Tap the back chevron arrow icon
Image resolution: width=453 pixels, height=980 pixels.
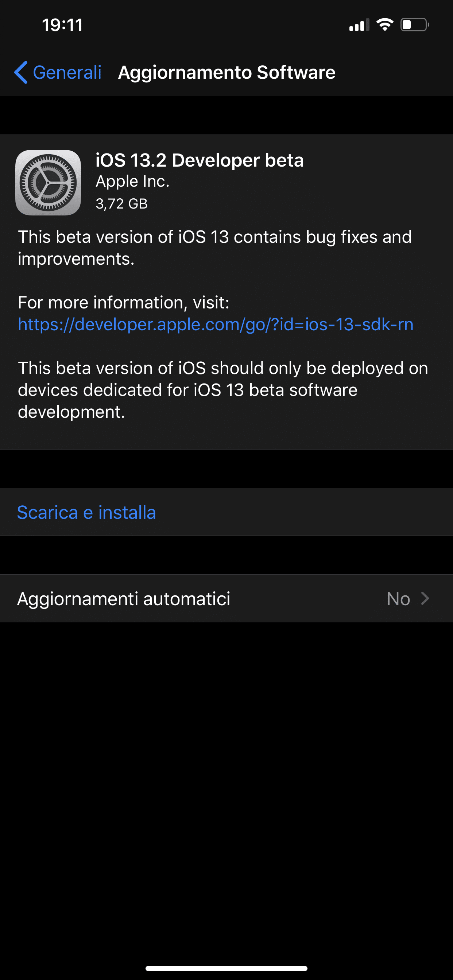tap(20, 72)
